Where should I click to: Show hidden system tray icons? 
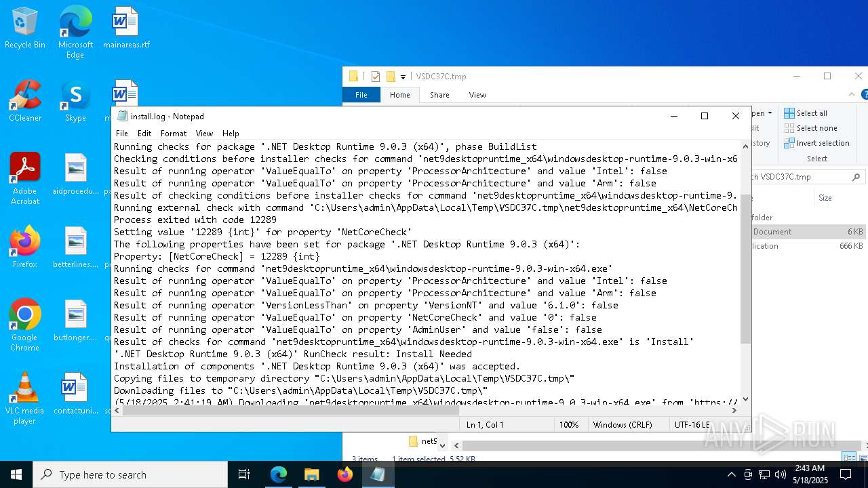[731, 474]
